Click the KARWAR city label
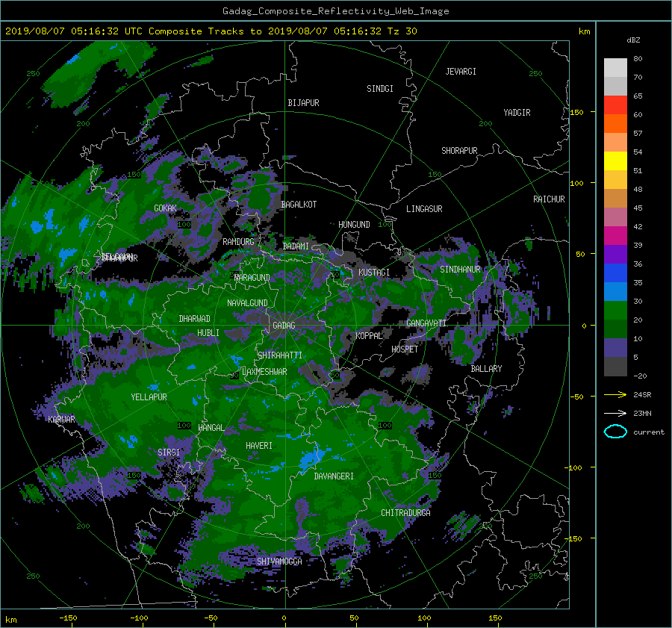Viewport: 672px width, 628px height. tap(61, 420)
